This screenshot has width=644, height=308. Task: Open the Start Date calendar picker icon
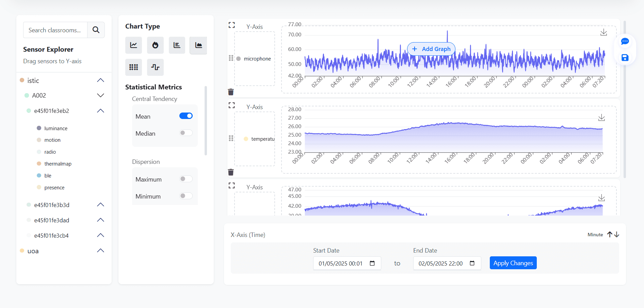point(372,263)
